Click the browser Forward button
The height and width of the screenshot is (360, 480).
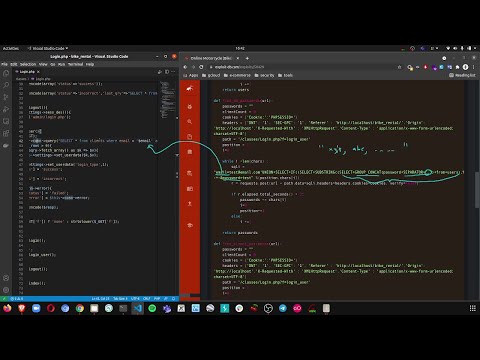coord(193,67)
